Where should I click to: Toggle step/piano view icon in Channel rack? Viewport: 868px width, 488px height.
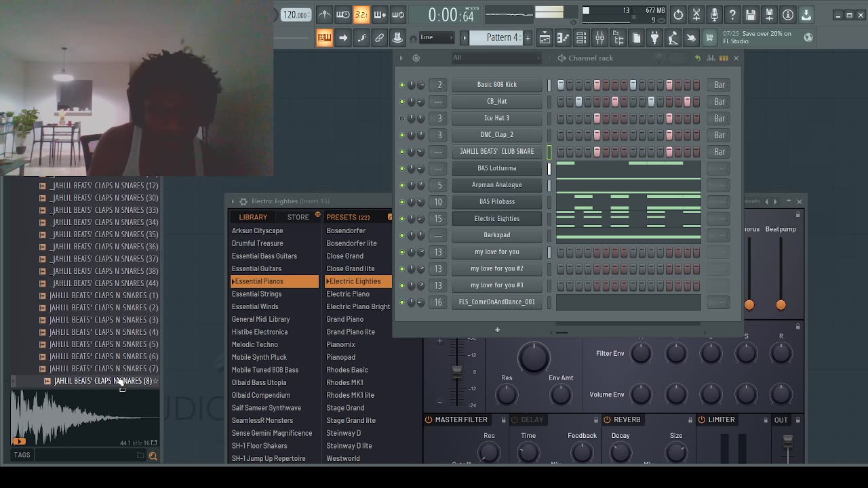click(724, 58)
